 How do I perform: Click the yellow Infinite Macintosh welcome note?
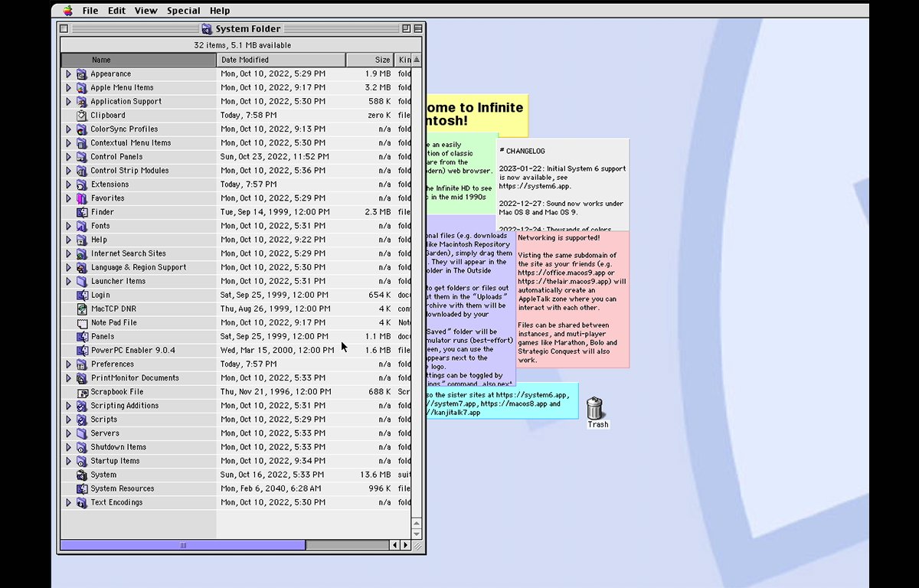pos(476,115)
